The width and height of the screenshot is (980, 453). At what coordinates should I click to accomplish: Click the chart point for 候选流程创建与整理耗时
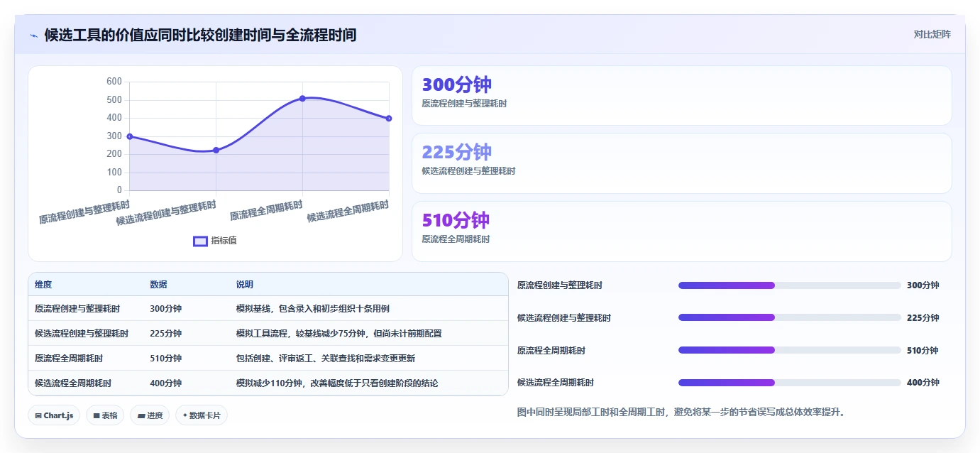216,150
